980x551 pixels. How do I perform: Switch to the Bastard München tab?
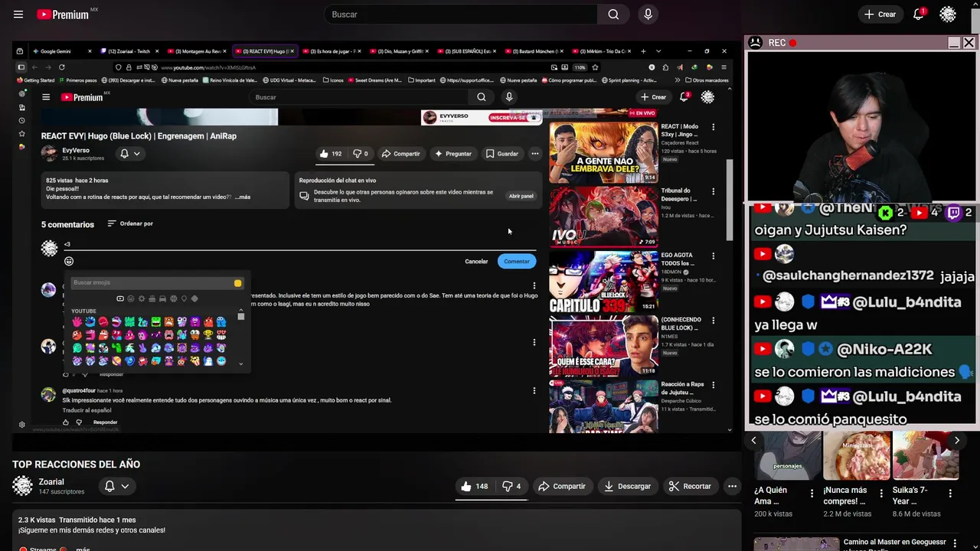click(x=533, y=51)
